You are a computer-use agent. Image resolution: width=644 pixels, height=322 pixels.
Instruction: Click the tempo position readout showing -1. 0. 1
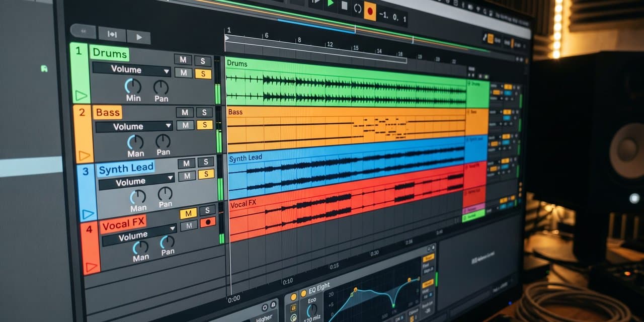pyautogui.click(x=392, y=16)
